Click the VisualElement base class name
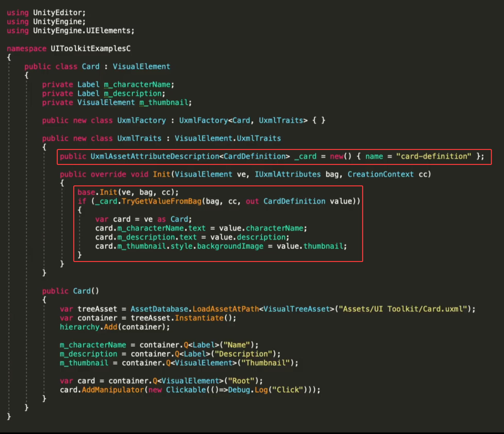Image resolution: width=504 pixels, height=434 pixels. pos(141,67)
